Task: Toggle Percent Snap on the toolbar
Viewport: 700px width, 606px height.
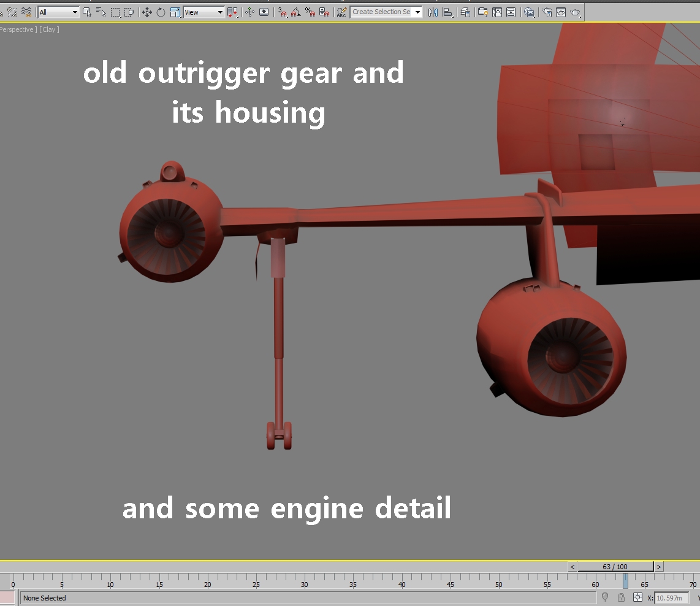Action: (x=310, y=12)
